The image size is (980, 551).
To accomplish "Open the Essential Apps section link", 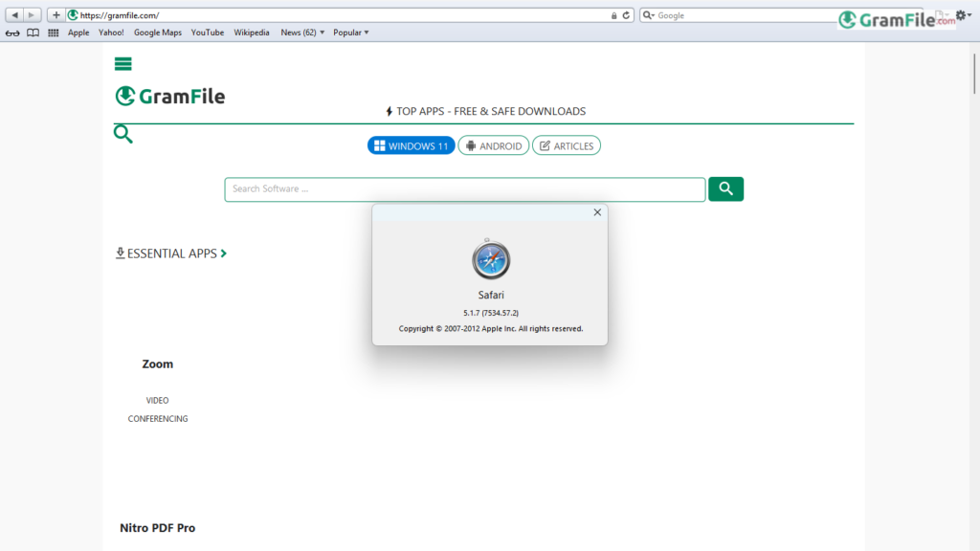I will (171, 253).
